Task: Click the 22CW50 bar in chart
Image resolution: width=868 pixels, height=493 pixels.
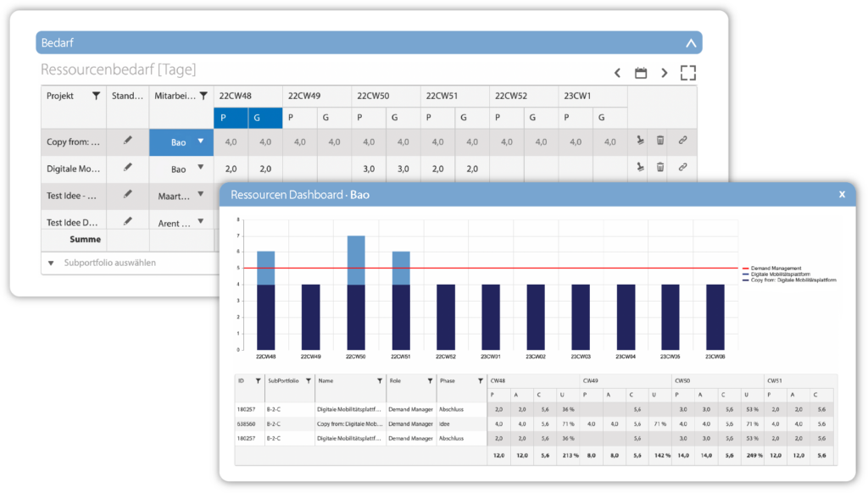Action: pyautogui.click(x=356, y=292)
